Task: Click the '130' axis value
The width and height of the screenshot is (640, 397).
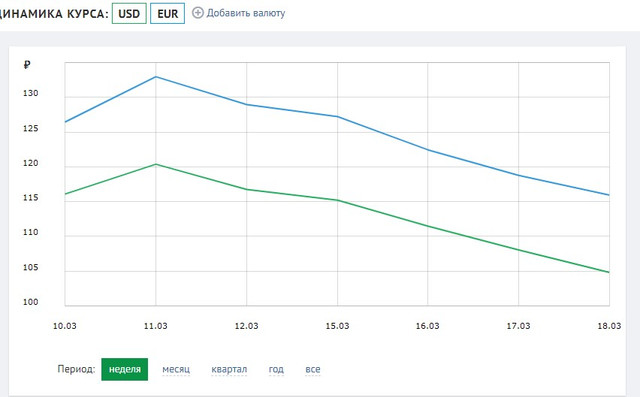Action: (x=31, y=93)
